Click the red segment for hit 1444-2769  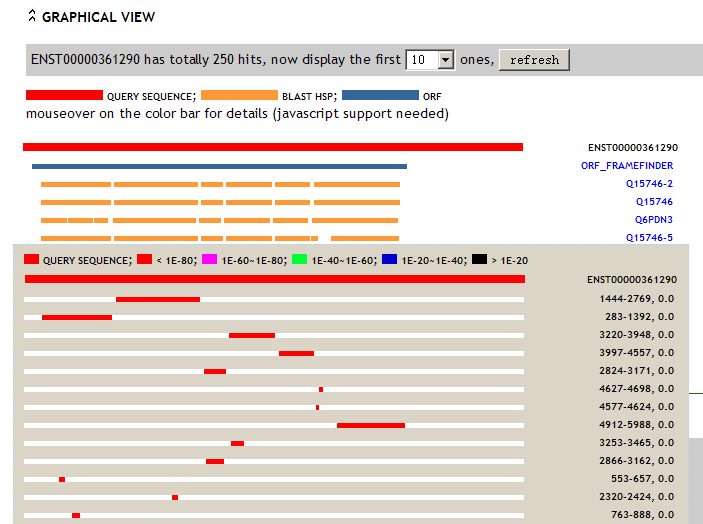(158, 299)
